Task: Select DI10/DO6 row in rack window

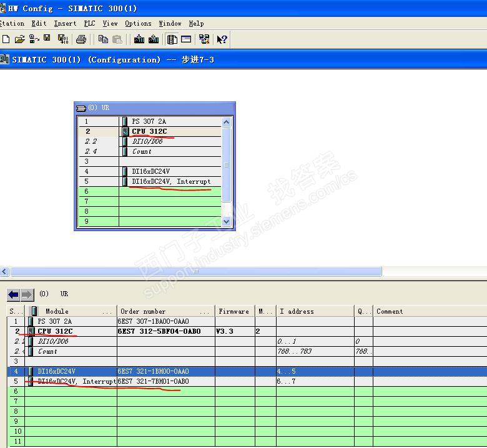Action: [x=150, y=141]
